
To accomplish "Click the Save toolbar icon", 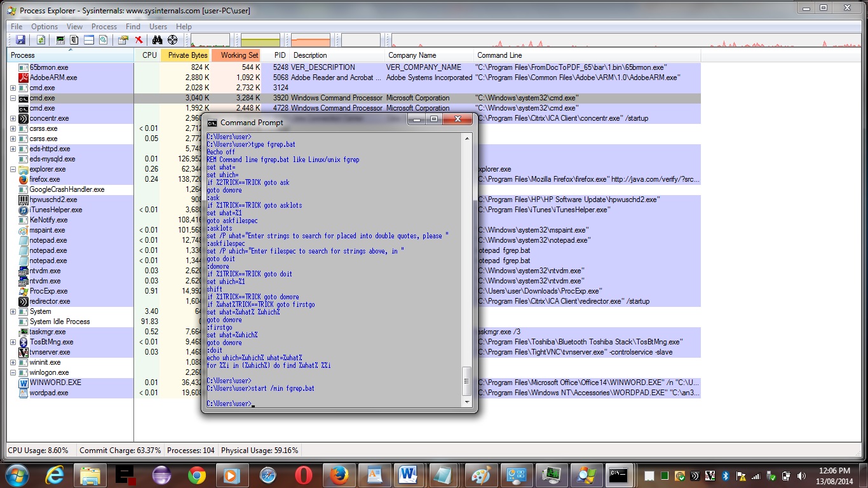I will coord(20,40).
